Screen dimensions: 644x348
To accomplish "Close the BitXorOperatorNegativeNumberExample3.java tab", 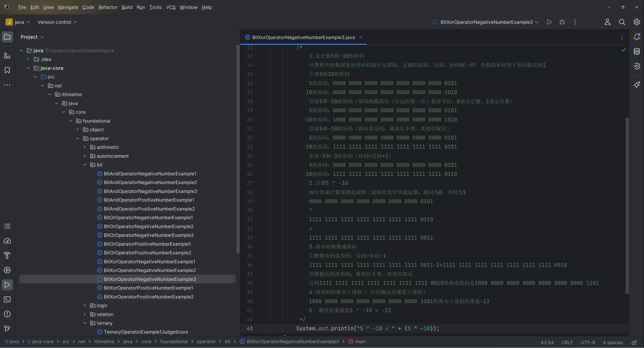I will click(x=361, y=37).
